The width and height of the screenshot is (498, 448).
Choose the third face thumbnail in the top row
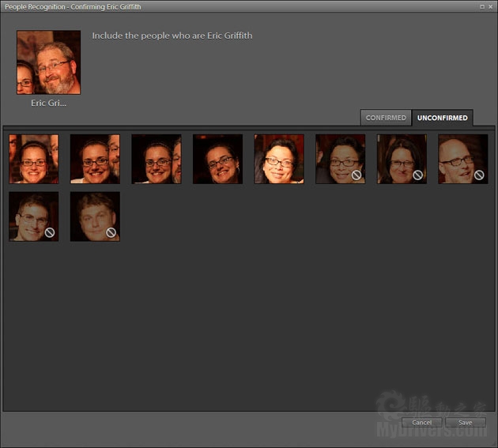click(157, 159)
